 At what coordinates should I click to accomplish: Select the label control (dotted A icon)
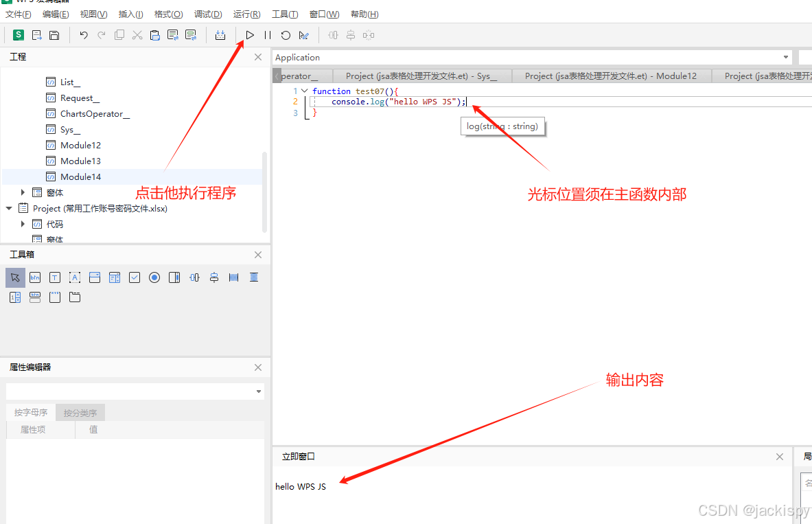coord(75,277)
